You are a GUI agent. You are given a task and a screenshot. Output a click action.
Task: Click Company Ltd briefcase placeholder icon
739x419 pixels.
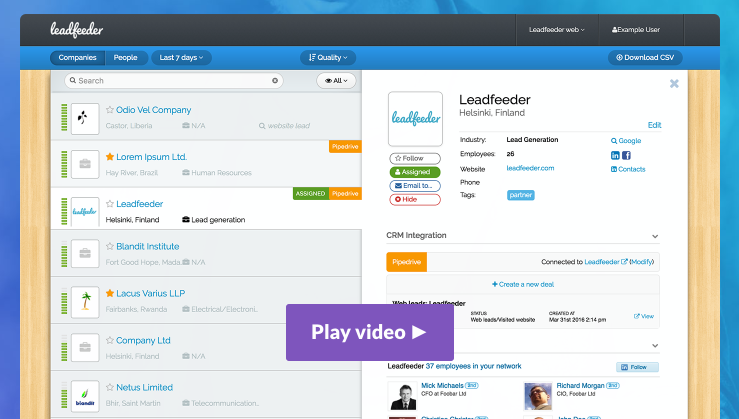coord(85,347)
